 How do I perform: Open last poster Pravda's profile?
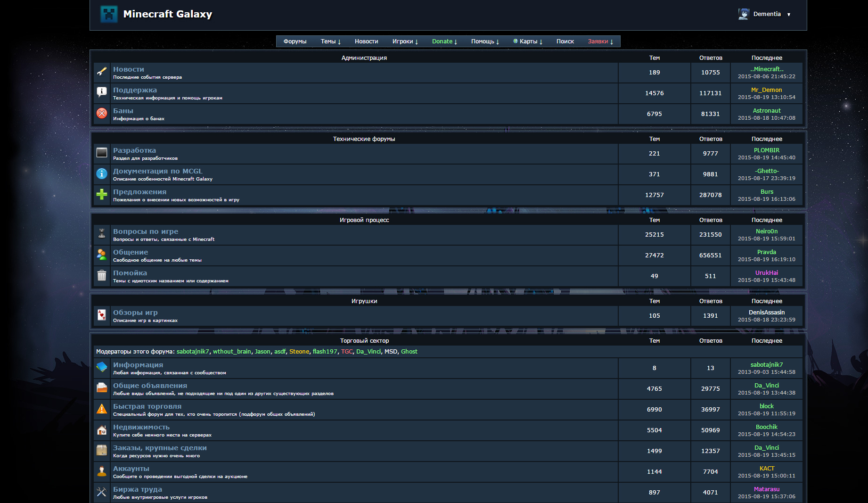[x=766, y=252]
